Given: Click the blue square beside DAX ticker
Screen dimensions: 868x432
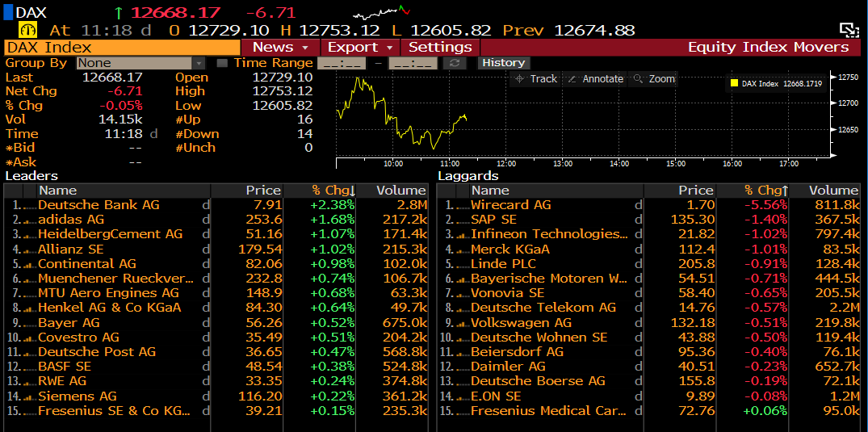Looking at the screenshot, I should (x=8, y=12).
